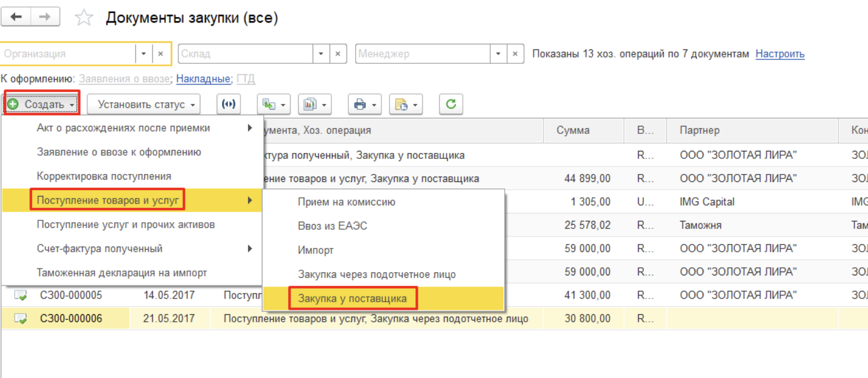Open the print menu icon
This screenshot has width=868, height=378.
pyautogui.click(x=366, y=105)
